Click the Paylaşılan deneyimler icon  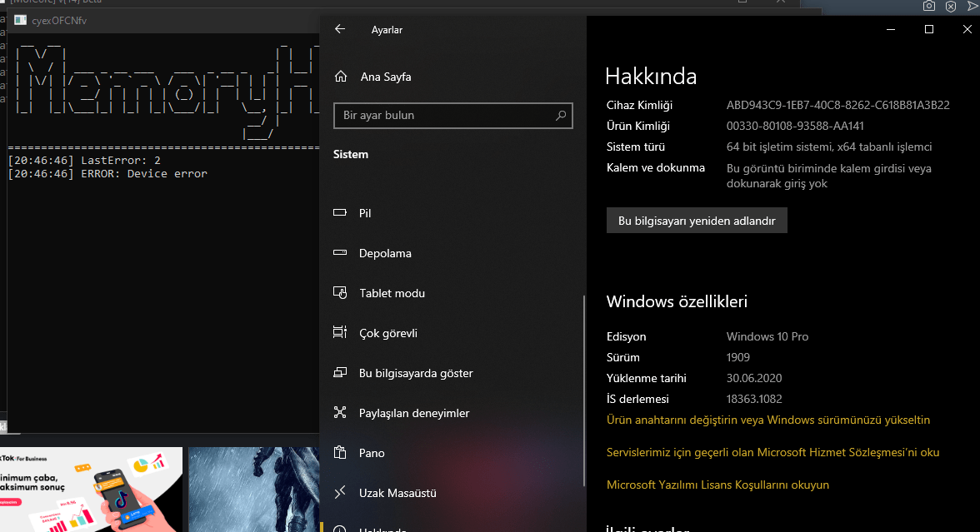[x=340, y=412]
